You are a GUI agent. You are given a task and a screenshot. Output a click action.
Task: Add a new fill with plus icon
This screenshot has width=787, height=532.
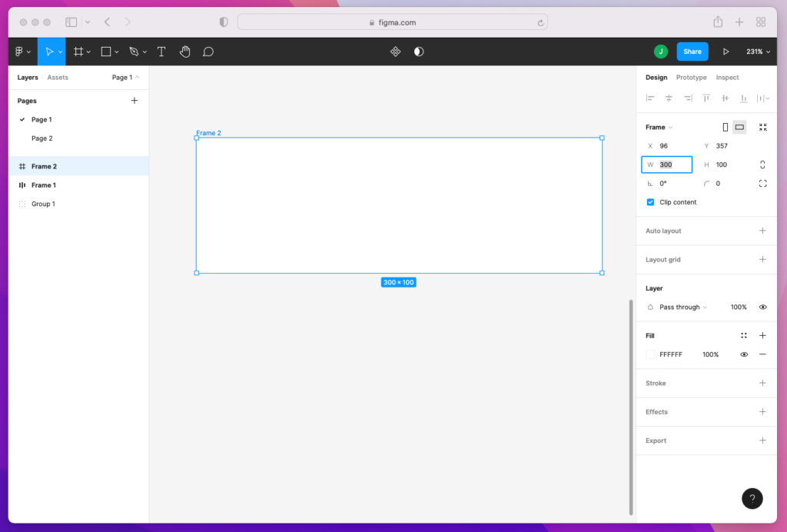763,336
